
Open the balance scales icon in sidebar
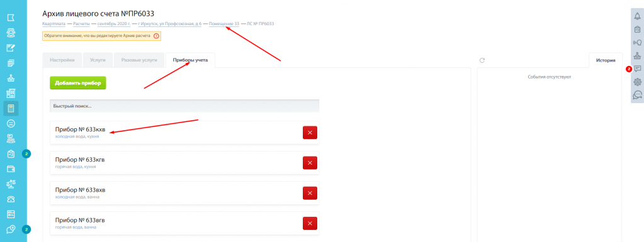(11, 184)
